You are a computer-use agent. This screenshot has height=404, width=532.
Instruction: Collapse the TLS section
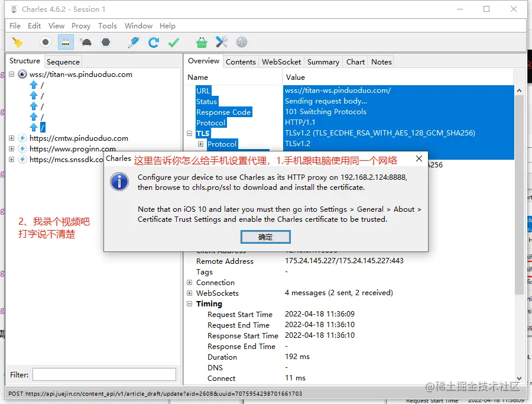(190, 134)
